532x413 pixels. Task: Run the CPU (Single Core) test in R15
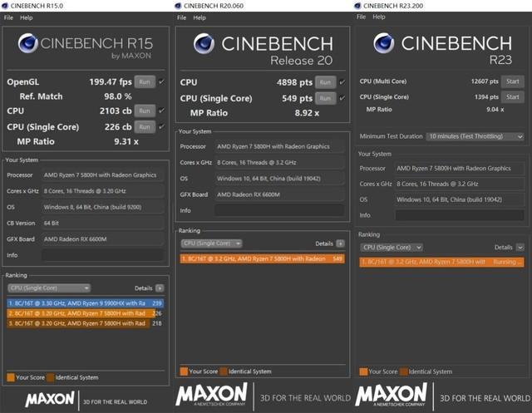click(x=145, y=126)
